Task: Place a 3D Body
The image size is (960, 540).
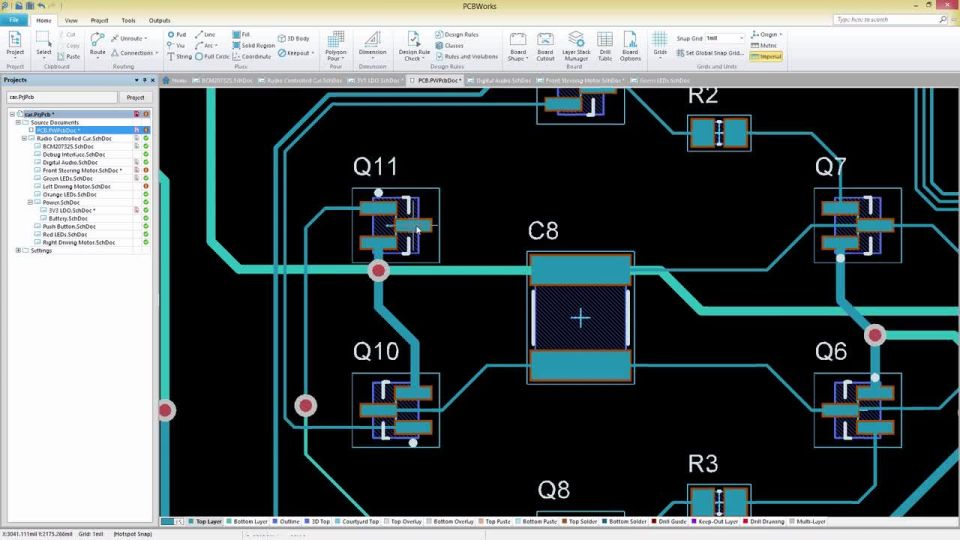Action: (x=293, y=39)
